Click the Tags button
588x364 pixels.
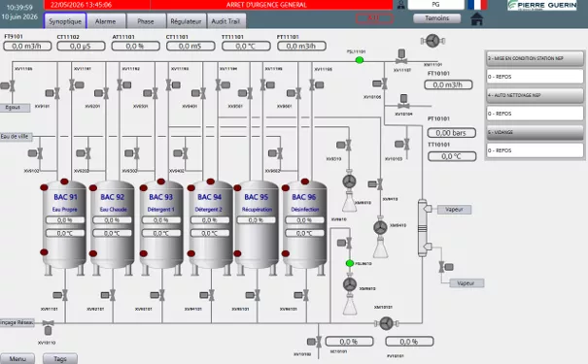tap(60, 359)
